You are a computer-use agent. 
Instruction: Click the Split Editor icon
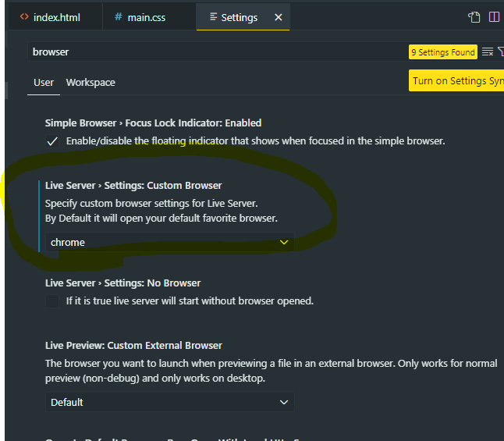pyautogui.click(x=494, y=17)
